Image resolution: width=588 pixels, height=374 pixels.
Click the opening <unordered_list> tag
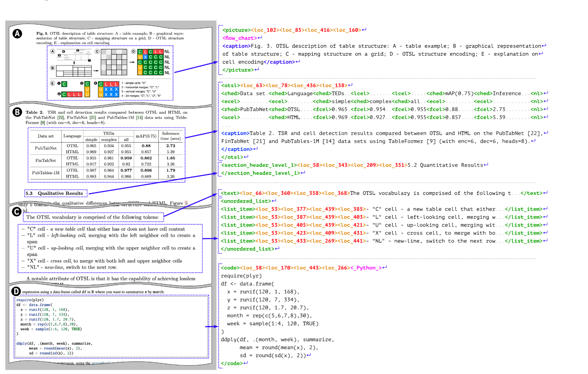coord(246,201)
